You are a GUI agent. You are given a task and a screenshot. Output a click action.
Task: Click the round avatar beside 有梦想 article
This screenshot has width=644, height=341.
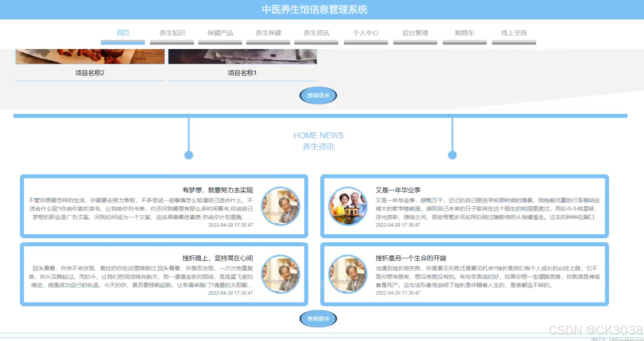click(280, 206)
